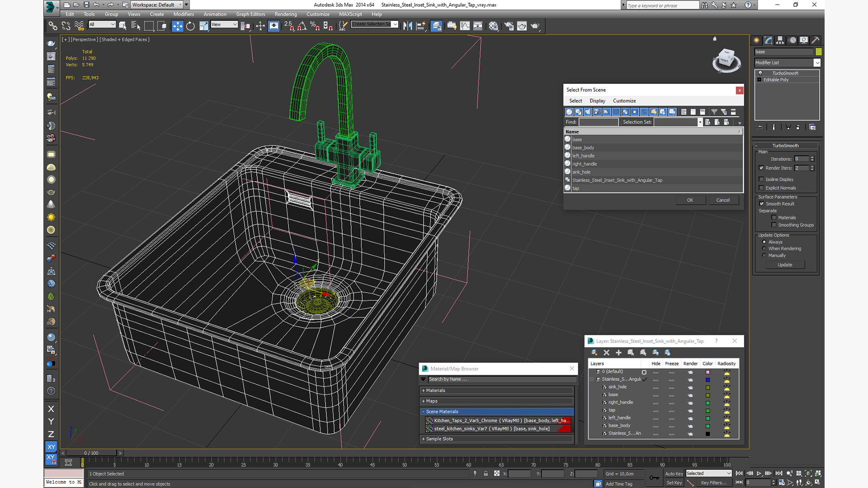This screenshot has height=488, width=868.
Task: Select When Rendering update option
Action: [764, 249]
